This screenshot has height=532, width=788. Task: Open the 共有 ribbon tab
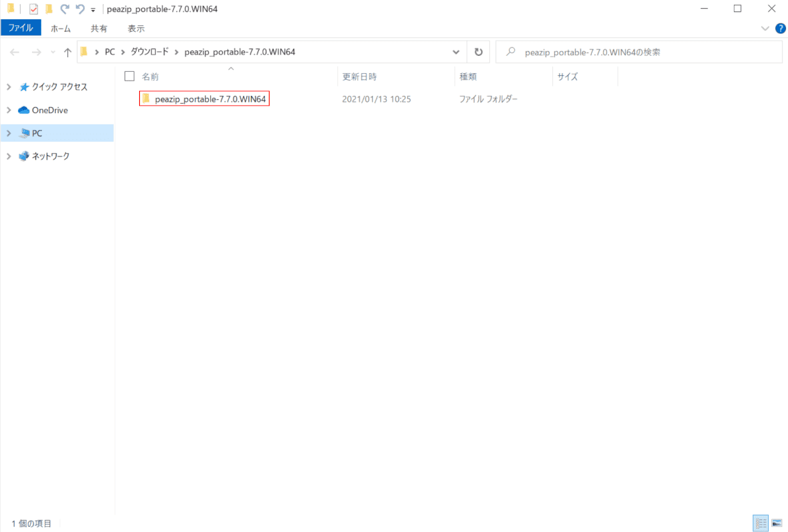pos(98,29)
